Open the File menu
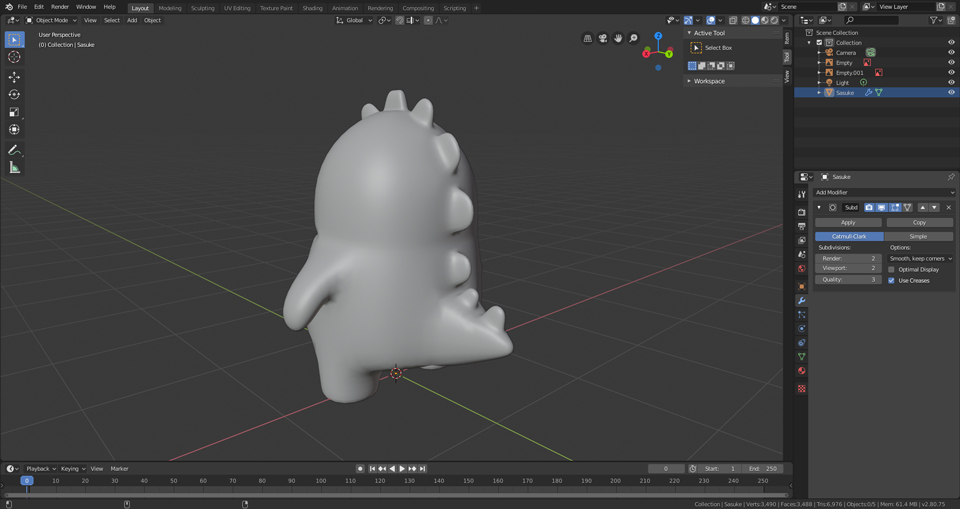This screenshot has height=509, width=960. [x=22, y=7]
